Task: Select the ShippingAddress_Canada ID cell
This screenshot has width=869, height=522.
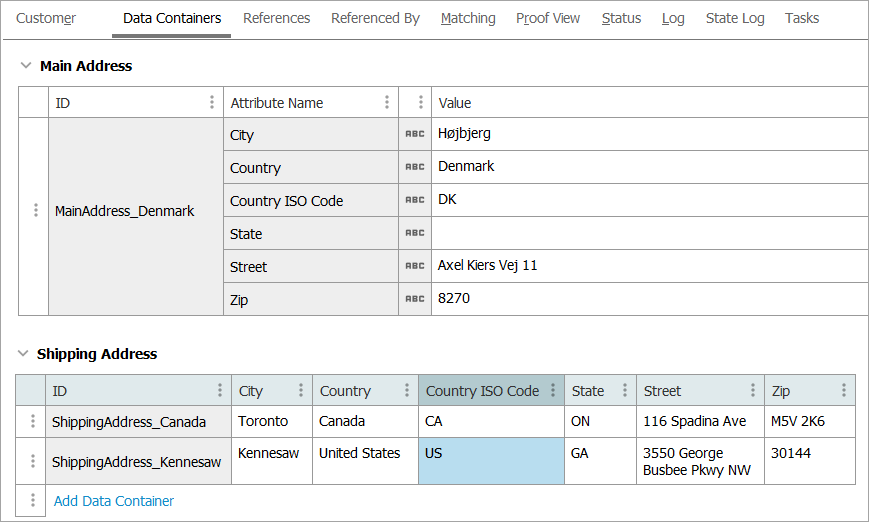Action: coord(139,422)
